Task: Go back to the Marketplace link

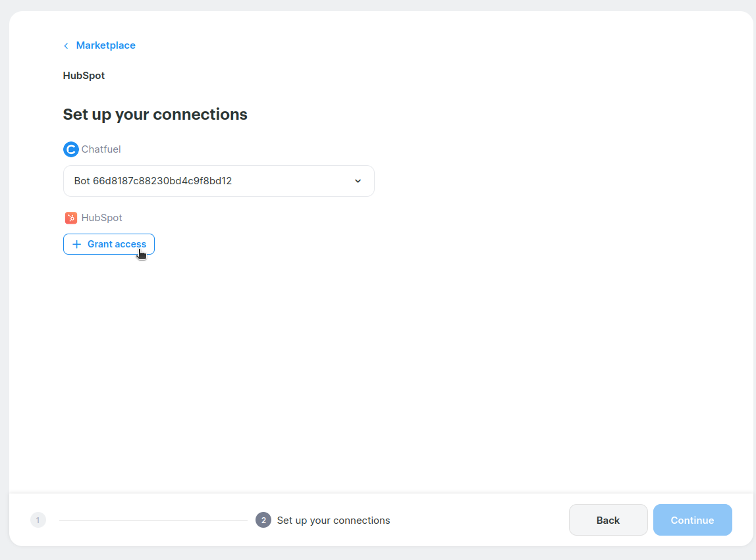Action: 105,45
